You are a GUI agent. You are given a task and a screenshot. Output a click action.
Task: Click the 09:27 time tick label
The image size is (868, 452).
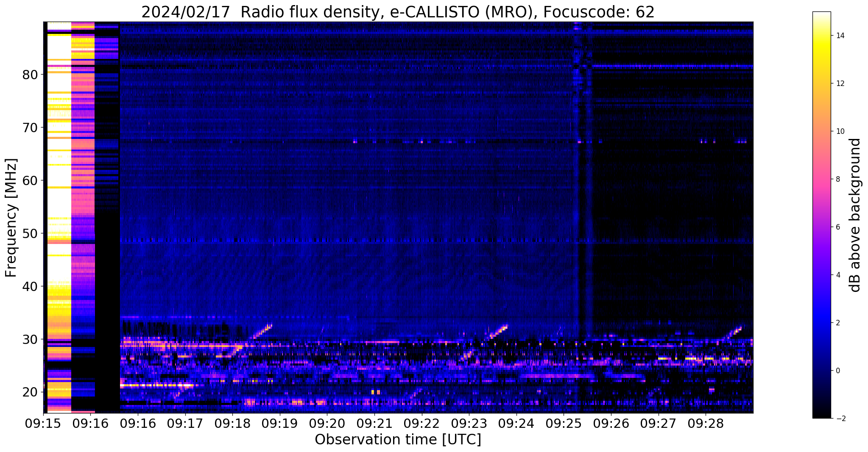tap(658, 424)
